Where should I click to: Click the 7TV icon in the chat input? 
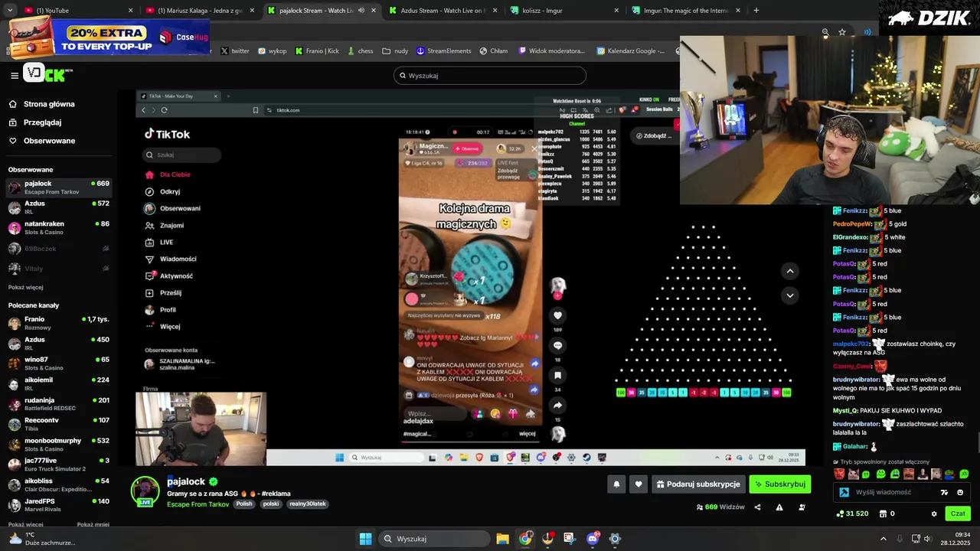[x=944, y=493]
